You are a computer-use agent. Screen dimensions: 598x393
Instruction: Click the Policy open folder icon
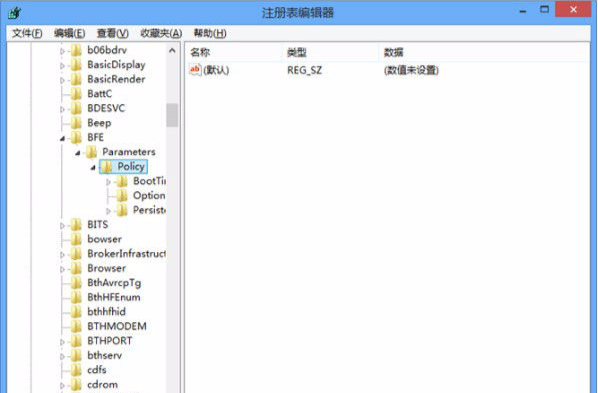click(106, 167)
